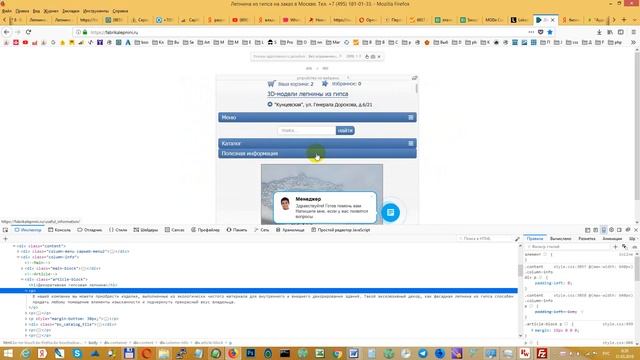640x360 pixels.
Task: Switch to the Консоль devtools tab
Action: pyautogui.click(x=59, y=230)
